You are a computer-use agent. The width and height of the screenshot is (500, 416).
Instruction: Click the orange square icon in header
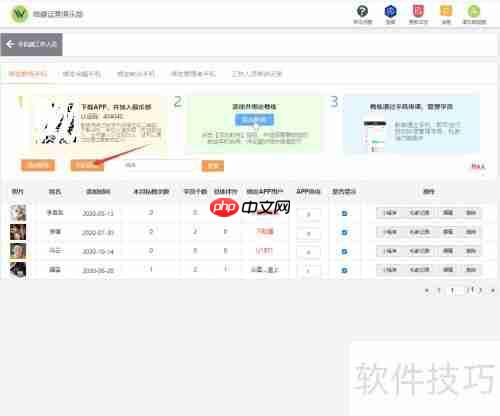click(446, 11)
